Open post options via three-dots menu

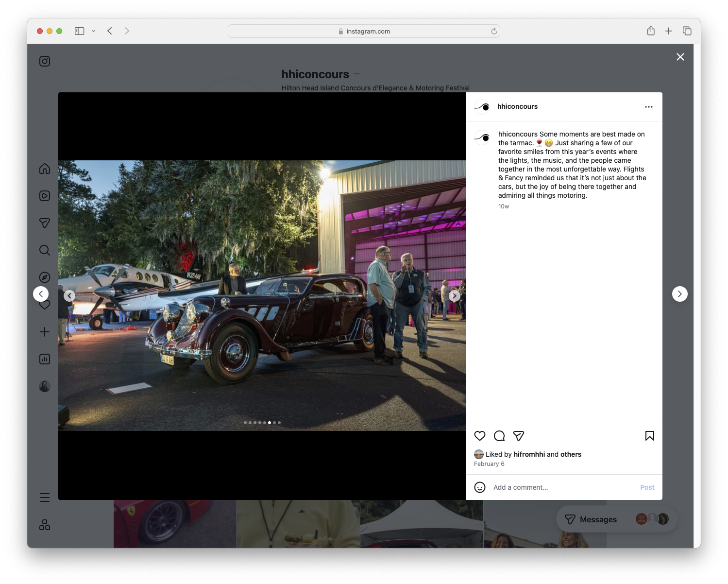tap(649, 106)
